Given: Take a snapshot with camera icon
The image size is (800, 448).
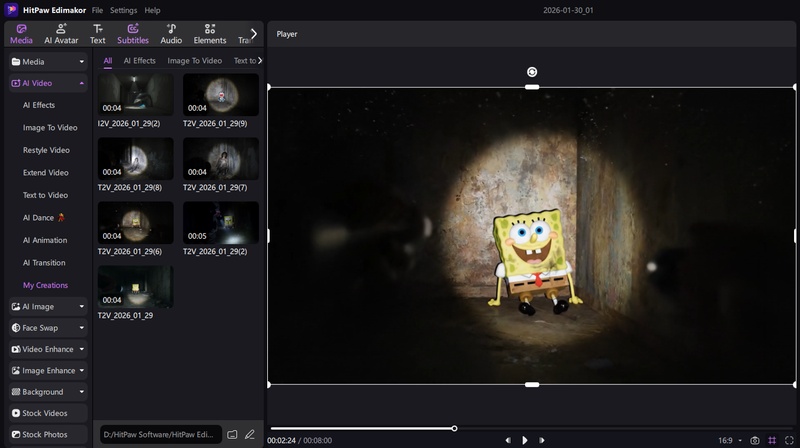Looking at the screenshot, I should tap(755, 440).
